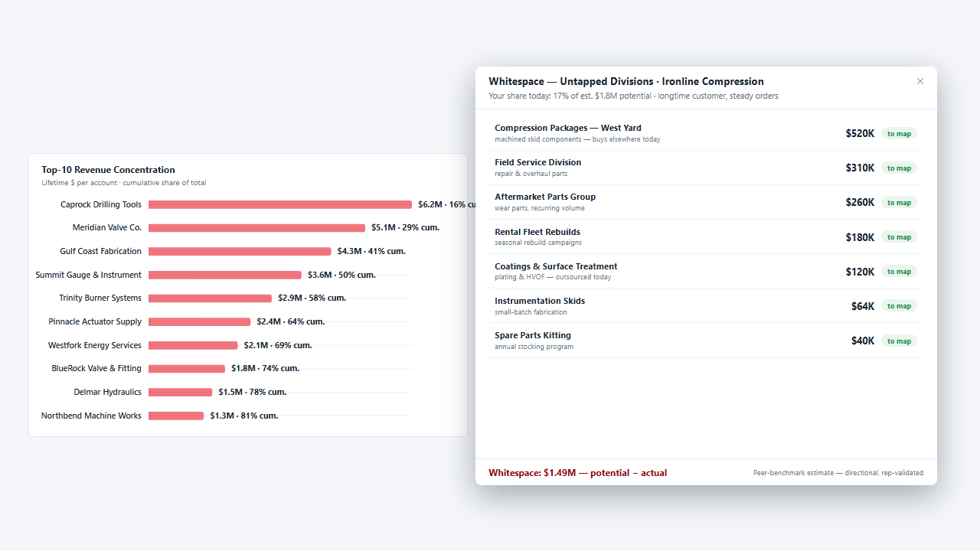Click the $260K potential value
This screenshot has width=980, height=551.
[860, 203]
